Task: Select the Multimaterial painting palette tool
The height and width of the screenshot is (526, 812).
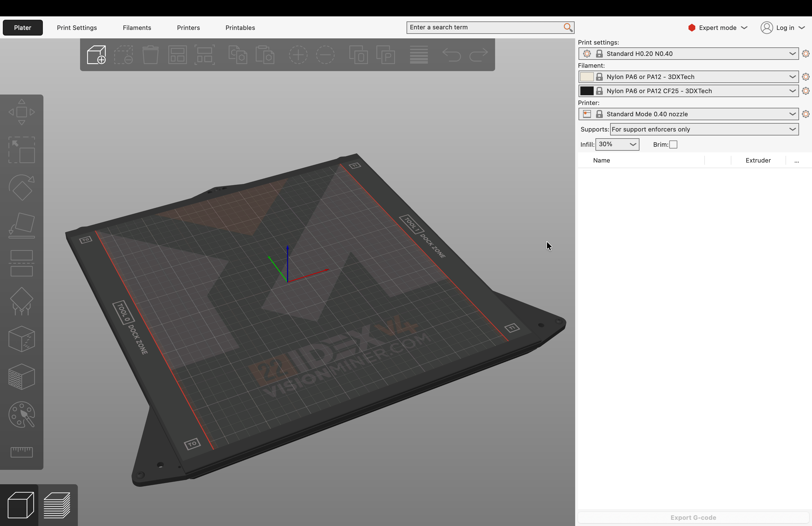Action: pos(21,415)
